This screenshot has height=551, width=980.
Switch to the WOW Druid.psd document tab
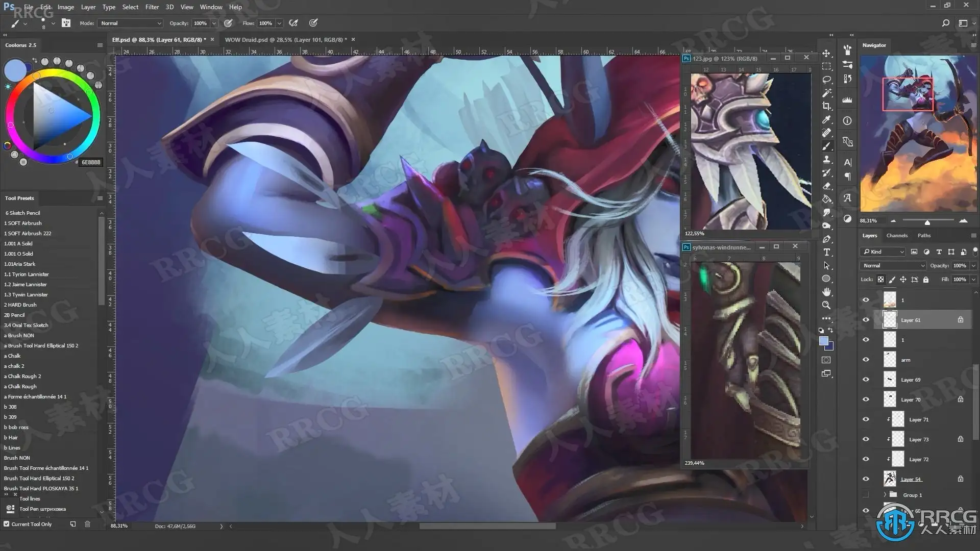click(x=285, y=39)
